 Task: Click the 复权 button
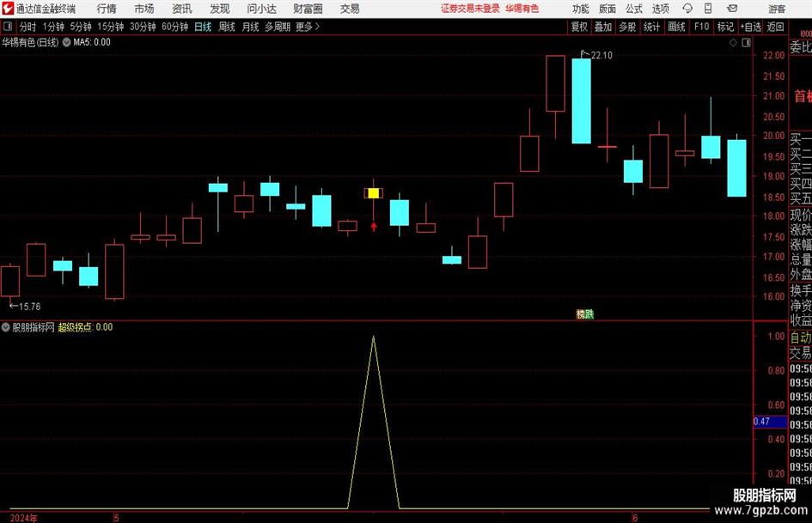click(579, 27)
